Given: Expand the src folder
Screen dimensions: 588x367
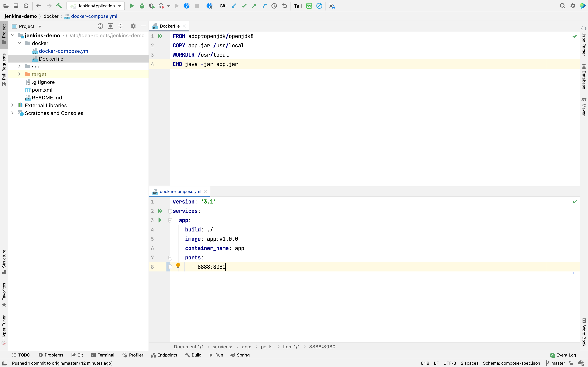Looking at the screenshot, I should (x=20, y=66).
